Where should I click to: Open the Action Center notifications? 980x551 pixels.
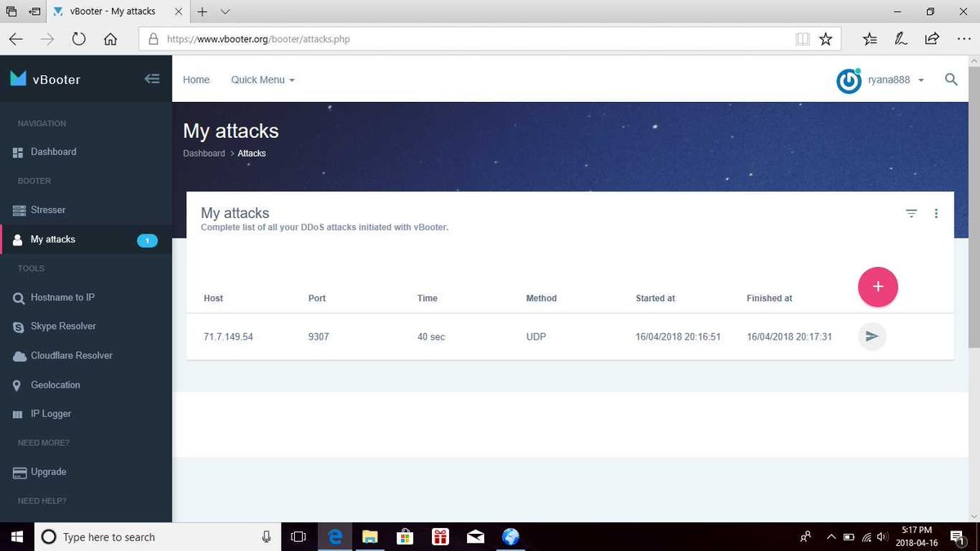957,537
